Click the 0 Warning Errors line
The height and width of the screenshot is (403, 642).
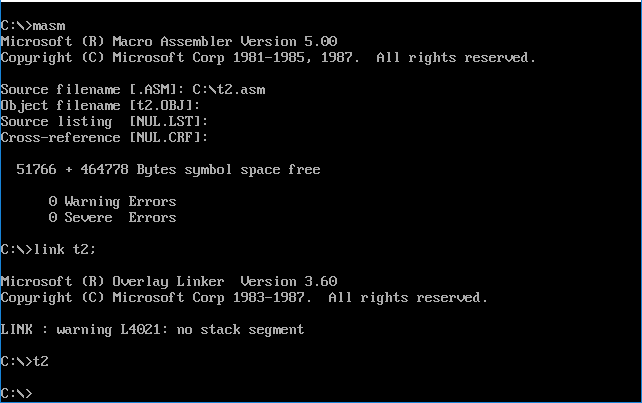click(x=112, y=201)
